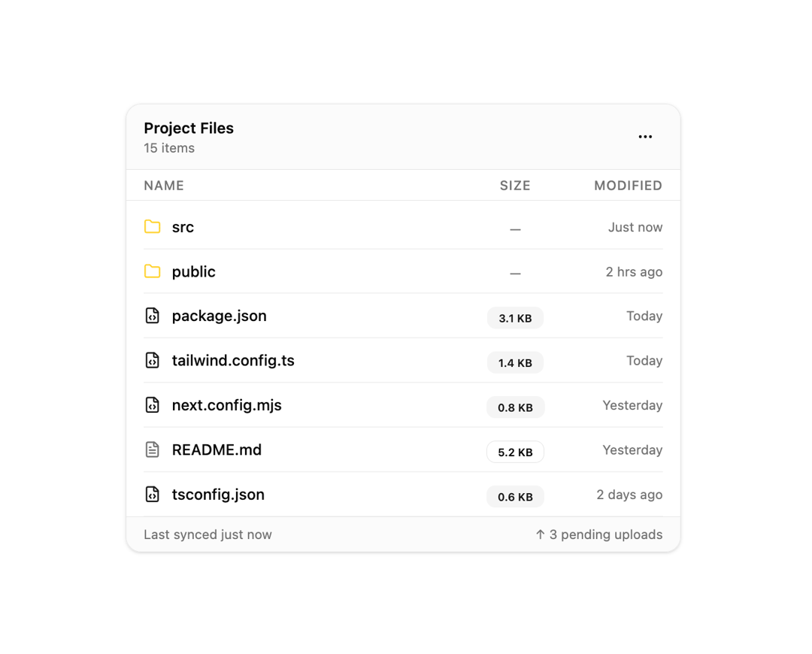812x654 pixels.
Task: Click 'Today' in the tailwind.config.ts row
Action: click(644, 360)
